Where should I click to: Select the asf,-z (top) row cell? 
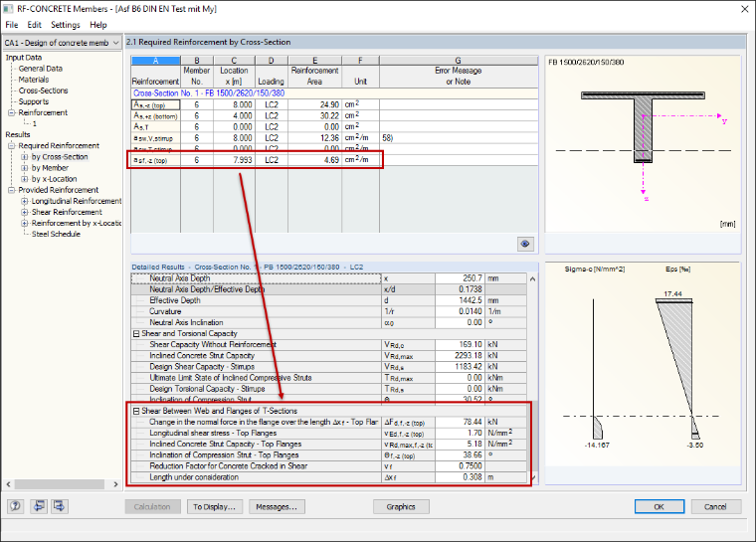click(156, 160)
